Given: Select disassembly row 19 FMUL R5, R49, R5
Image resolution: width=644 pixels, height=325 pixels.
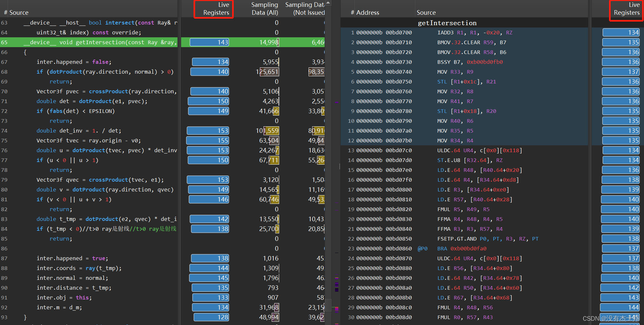Looking at the screenshot, I should pyautogui.click(x=464, y=209).
